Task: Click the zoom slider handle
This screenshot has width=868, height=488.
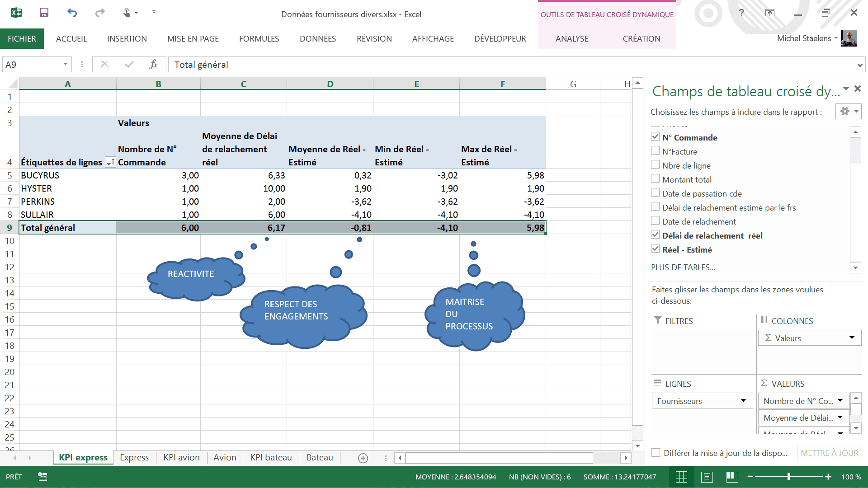Action: click(788, 477)
